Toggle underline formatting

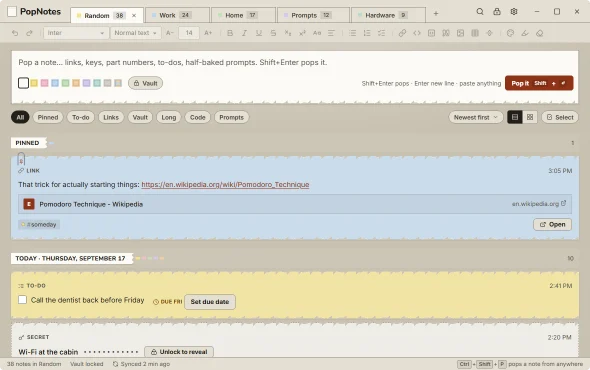tap(259, 33)
